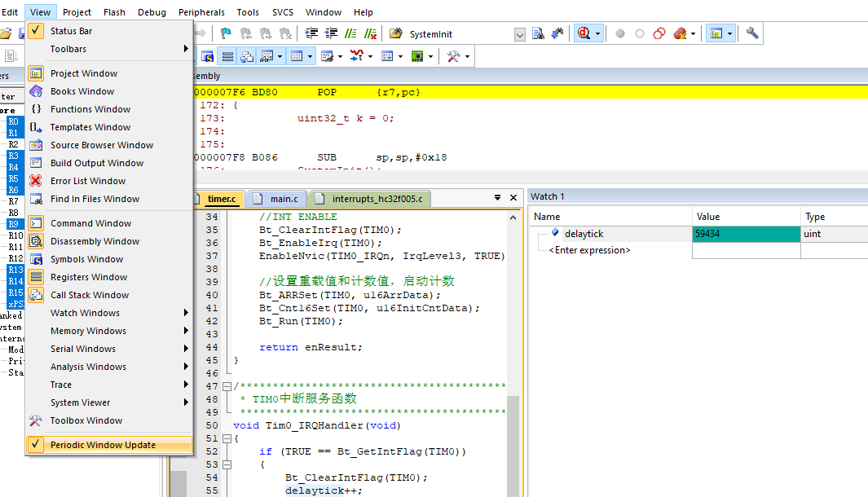Expand Serial Windows submenu
The width and height of the screenshot is (868, 497).
click(109, 349)
